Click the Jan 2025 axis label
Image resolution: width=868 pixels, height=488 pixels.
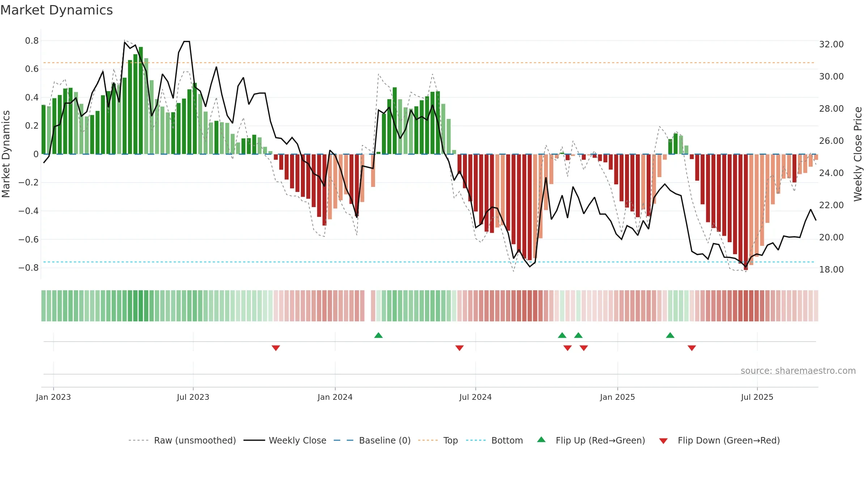click(x=617, y=397)
